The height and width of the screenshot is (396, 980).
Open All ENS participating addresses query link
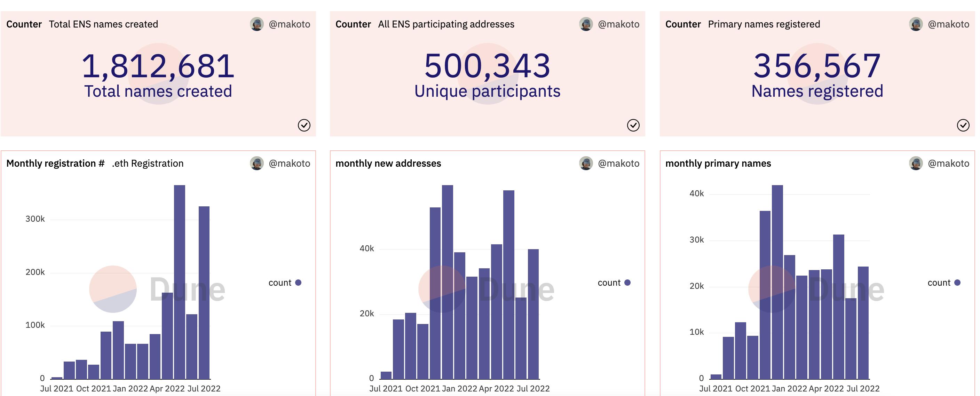coord(446,24)
